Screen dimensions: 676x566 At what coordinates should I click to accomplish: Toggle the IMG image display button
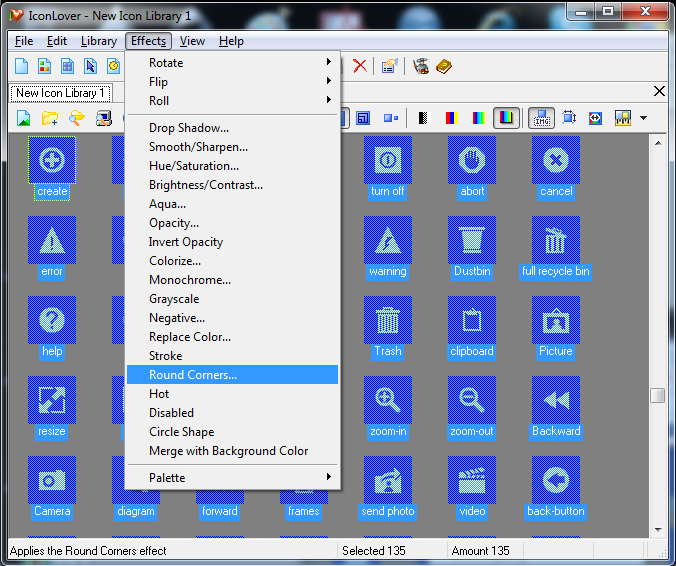[541, 118]
